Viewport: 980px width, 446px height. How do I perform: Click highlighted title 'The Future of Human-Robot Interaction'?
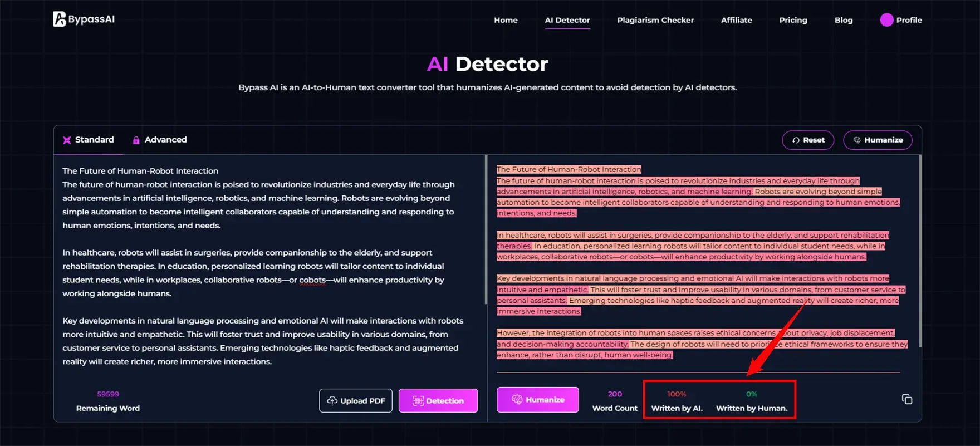tap(569, 169)
